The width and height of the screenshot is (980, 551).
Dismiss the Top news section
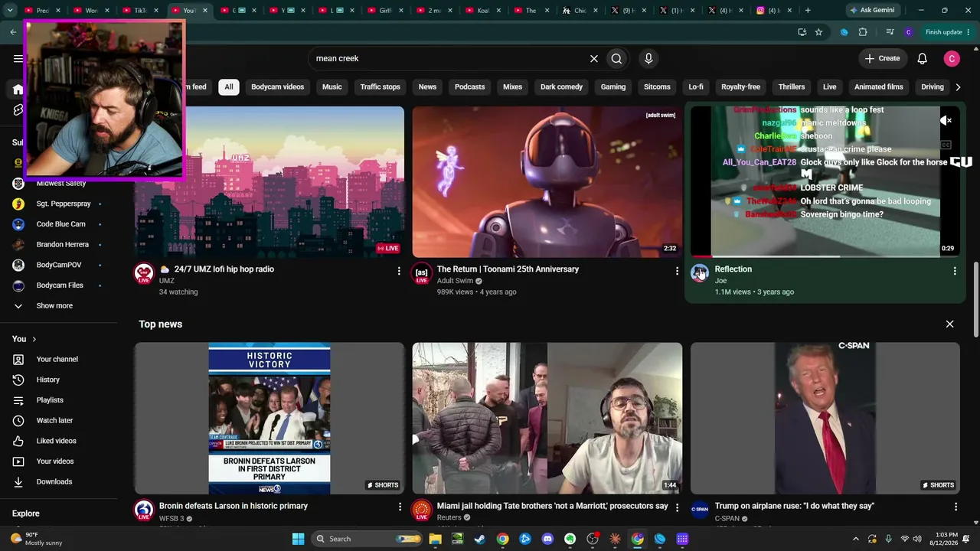tap(950, 324)
